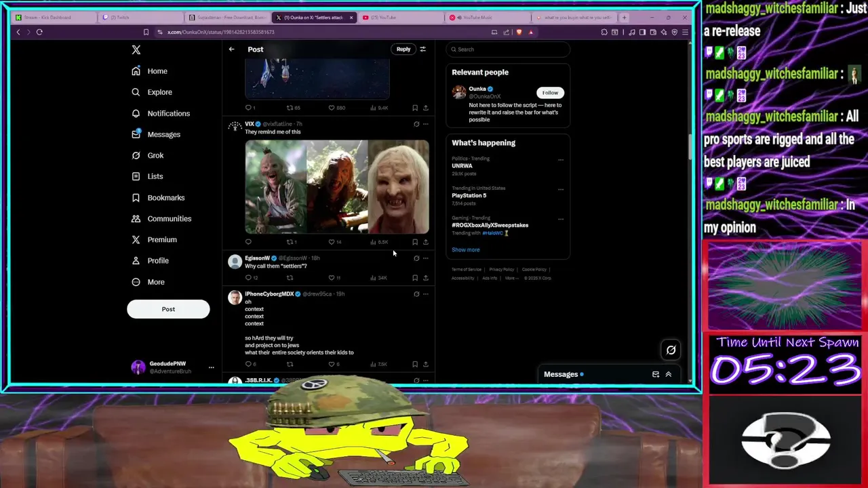This screenshot has width=868, height=488.
Task: Go back in the browser toolbar
Action: [18, 32]
